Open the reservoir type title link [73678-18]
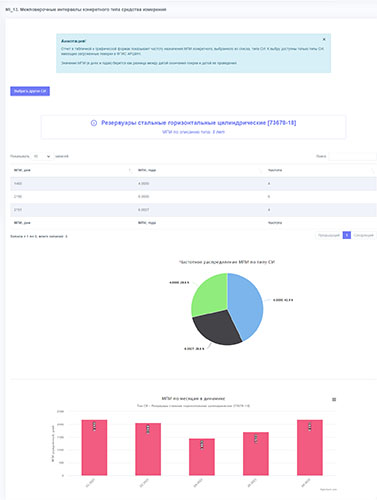The image size is (377, 500). (x=199, y=123)
